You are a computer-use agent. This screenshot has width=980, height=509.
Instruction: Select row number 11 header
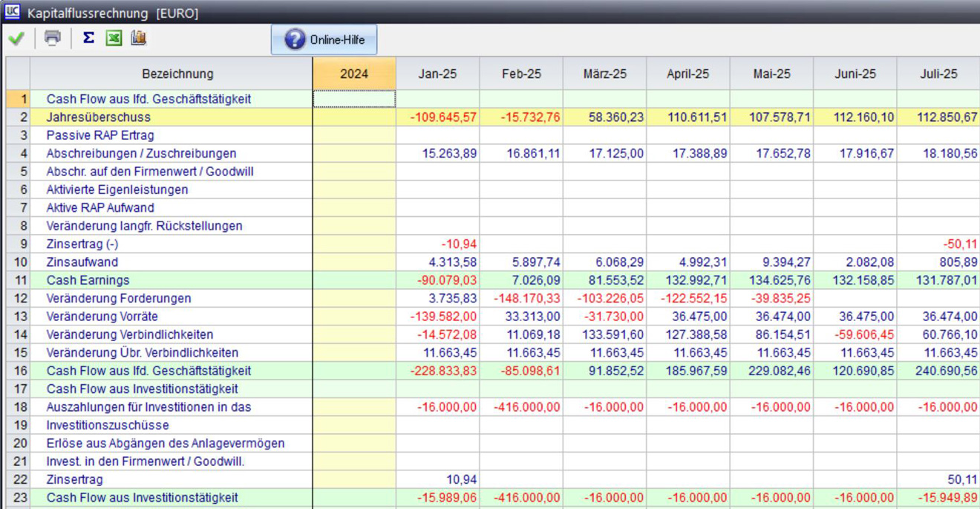coord(19,280)
